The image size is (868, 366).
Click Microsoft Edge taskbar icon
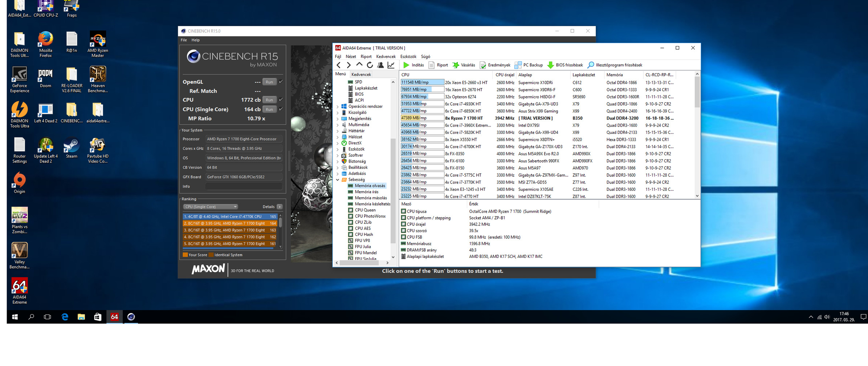[65, 317]
